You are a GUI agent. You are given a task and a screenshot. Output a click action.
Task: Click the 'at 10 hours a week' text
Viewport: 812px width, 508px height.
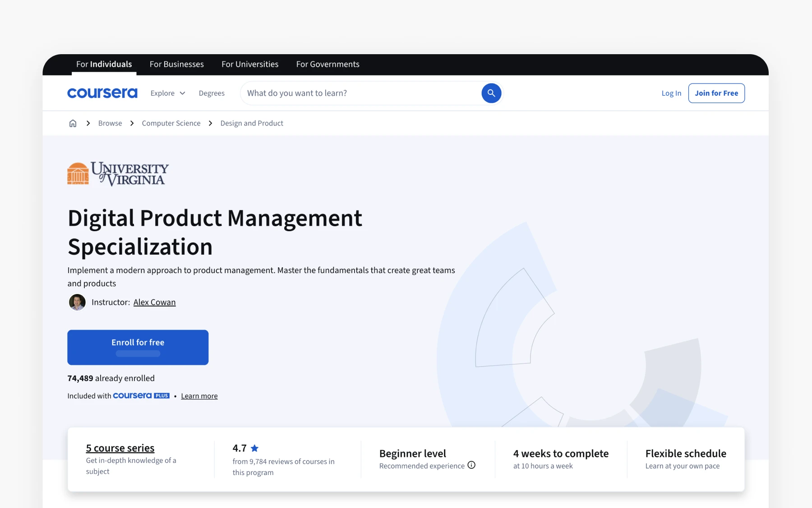coord(543,466)
